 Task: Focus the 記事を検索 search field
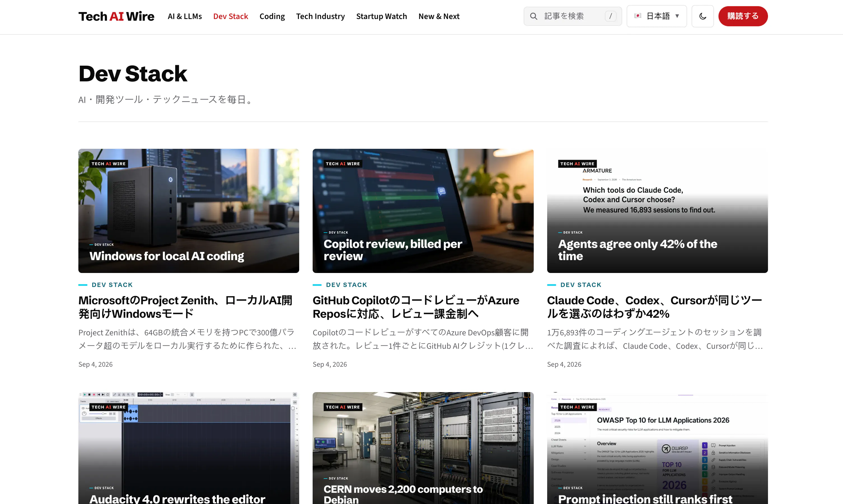(573, 16)
